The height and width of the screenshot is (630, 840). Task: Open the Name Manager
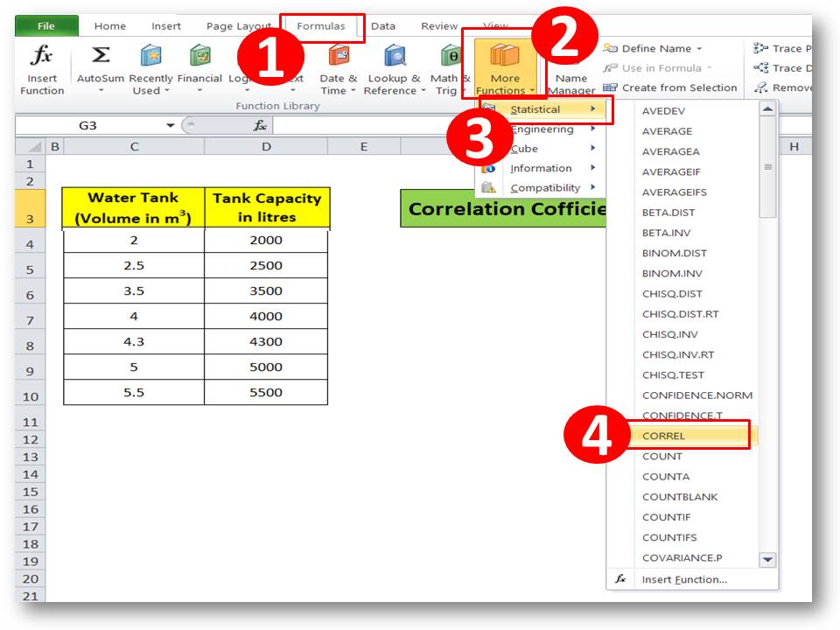pos(573,70)
